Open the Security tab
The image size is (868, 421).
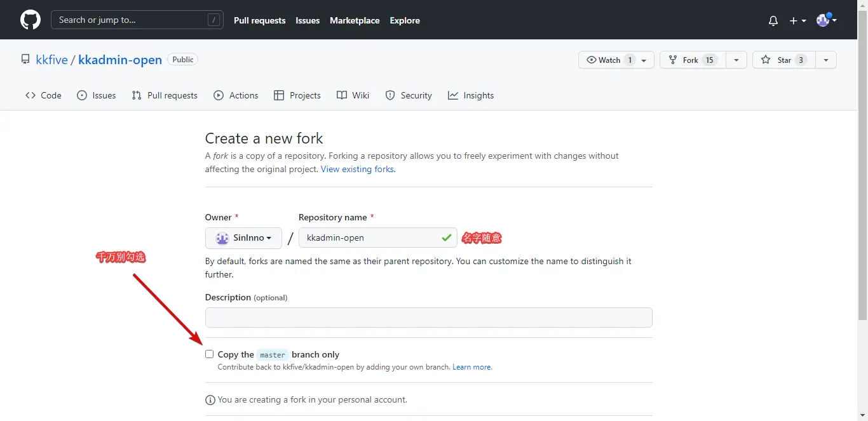[409, 95]
